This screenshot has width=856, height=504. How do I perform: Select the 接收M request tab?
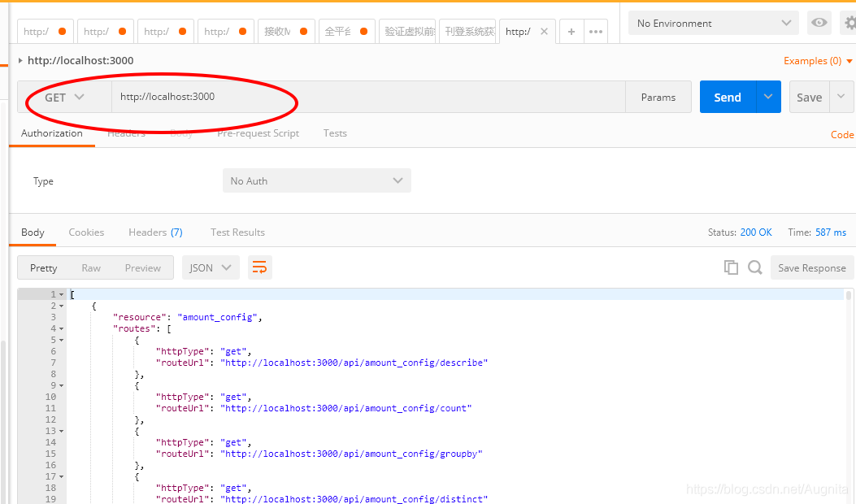coord(285,32)
